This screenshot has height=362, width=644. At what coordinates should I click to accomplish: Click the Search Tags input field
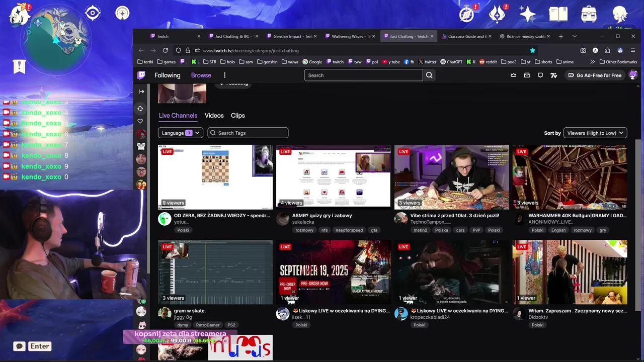click(248, 133)
